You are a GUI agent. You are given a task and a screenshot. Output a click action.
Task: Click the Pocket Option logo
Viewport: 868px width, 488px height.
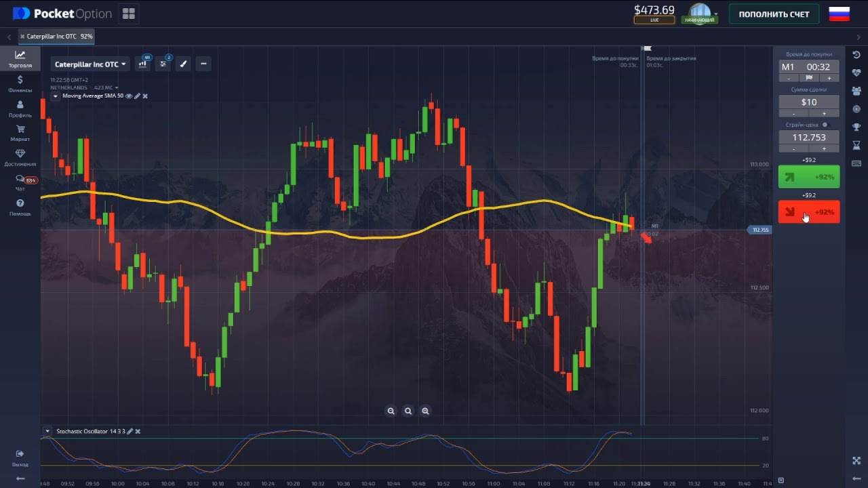pyautogui.click(x=62, y=14)
